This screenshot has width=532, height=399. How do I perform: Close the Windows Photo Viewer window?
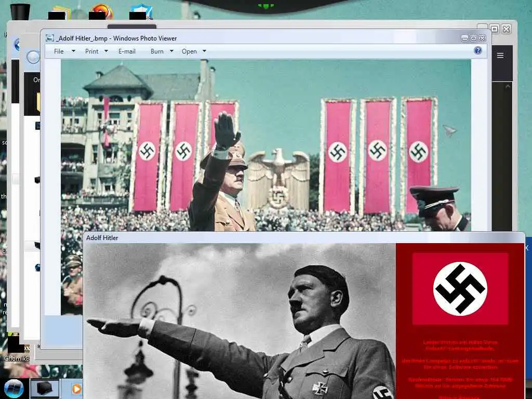(483, 38)
